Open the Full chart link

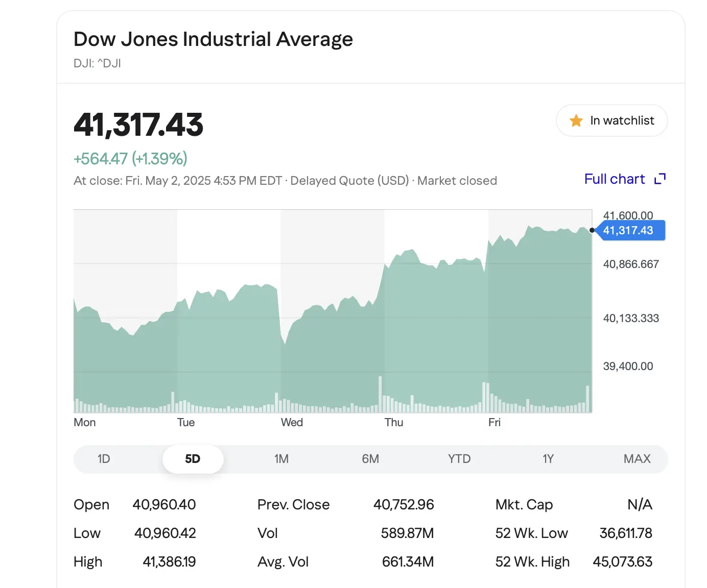pos(615,179)
